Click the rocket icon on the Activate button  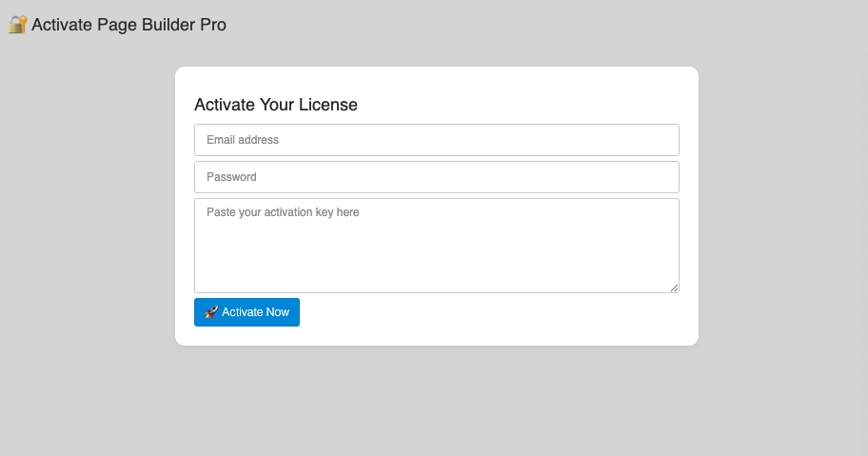coord(211,312)
